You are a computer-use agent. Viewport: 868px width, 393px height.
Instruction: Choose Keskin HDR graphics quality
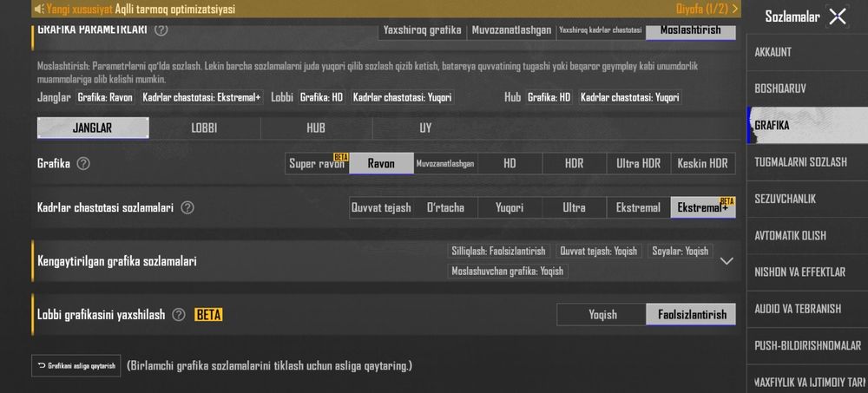coord(703,163)
